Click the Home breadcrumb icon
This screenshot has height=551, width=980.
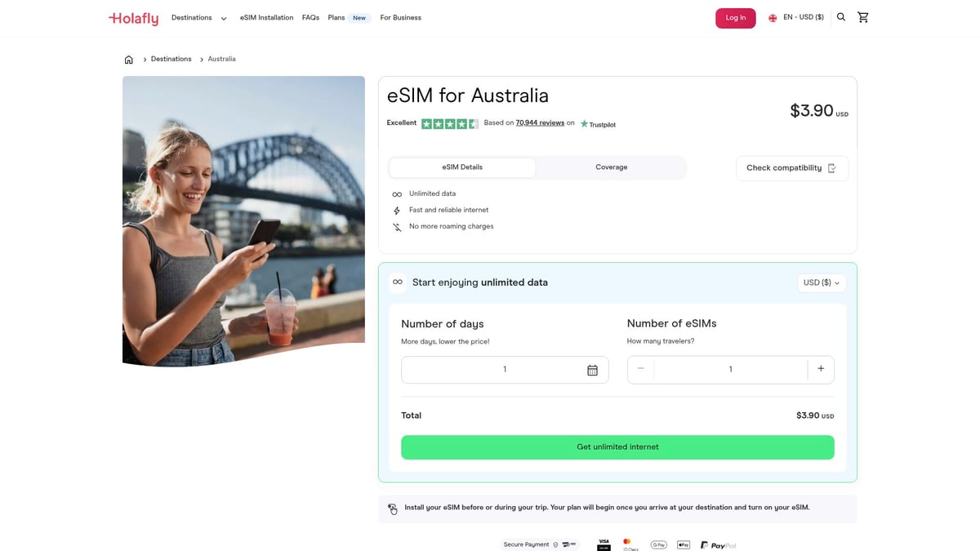pyautogui.click(x=128, y=59)
